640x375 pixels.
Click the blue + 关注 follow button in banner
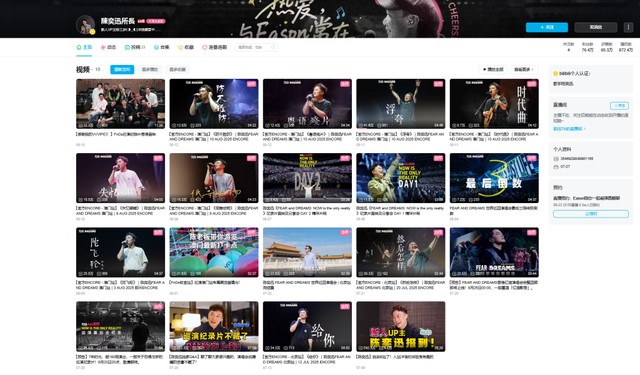point(547,27)
